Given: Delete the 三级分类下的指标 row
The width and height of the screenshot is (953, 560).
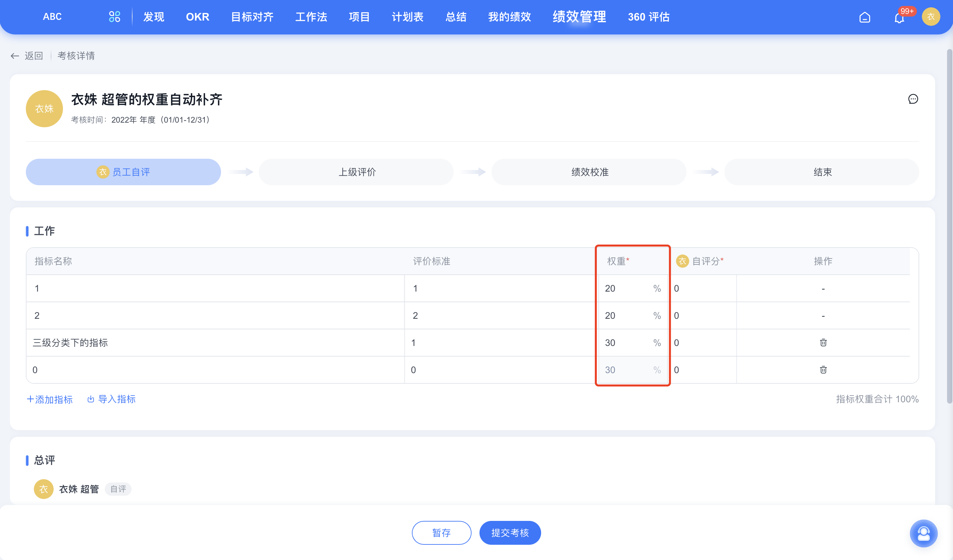Looking at the screenshot, I should click(823, 343).
